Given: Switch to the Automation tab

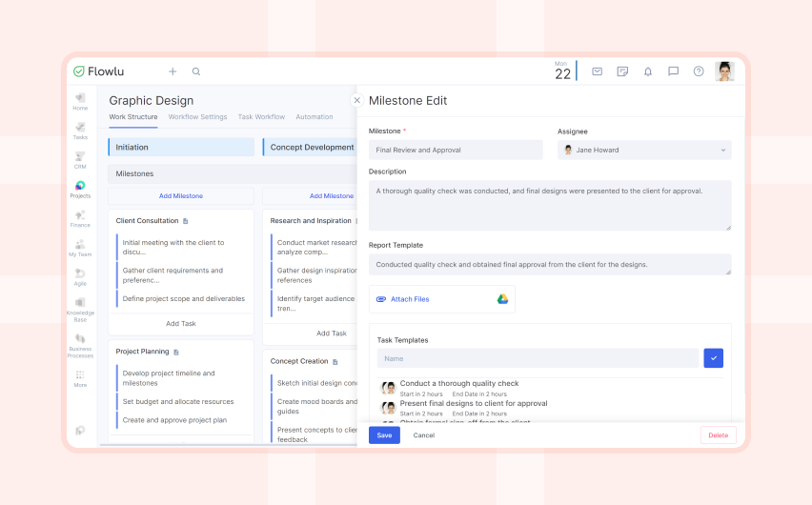Looking at the screenshot, I should (x=314, y=117).
